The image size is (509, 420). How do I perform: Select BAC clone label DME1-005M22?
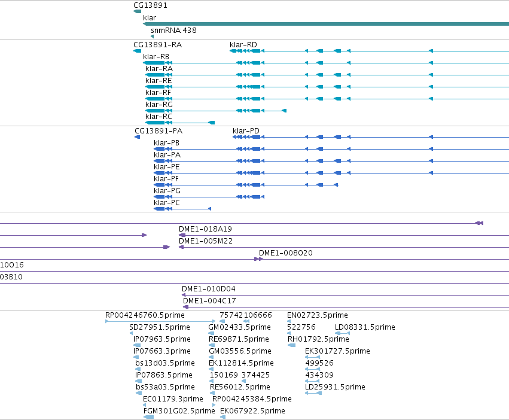point(206,241)
